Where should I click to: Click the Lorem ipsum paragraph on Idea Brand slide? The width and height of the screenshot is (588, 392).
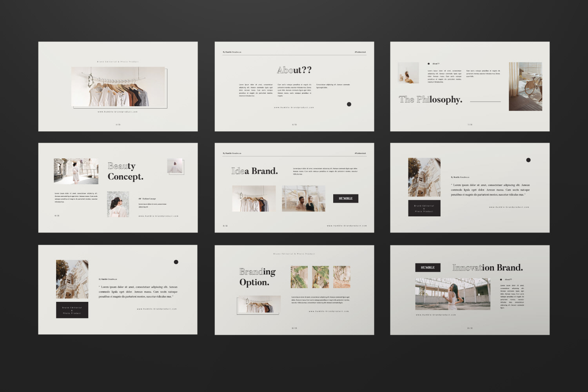coord(325,171)
